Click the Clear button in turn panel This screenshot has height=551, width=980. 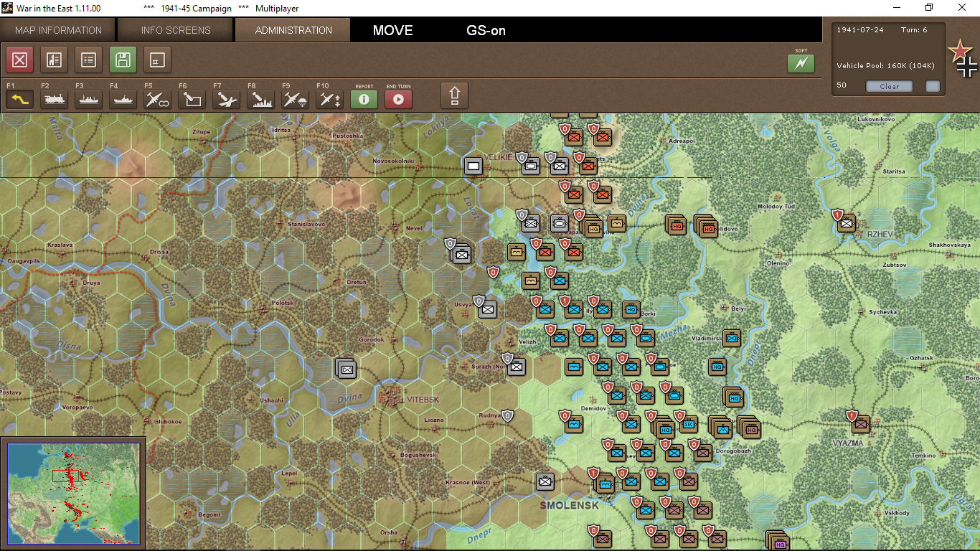point(889,86)
